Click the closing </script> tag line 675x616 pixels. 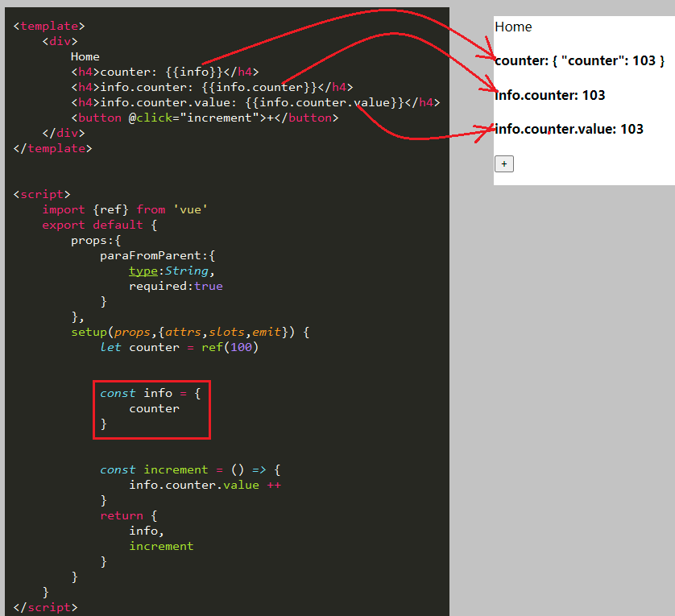46,607
